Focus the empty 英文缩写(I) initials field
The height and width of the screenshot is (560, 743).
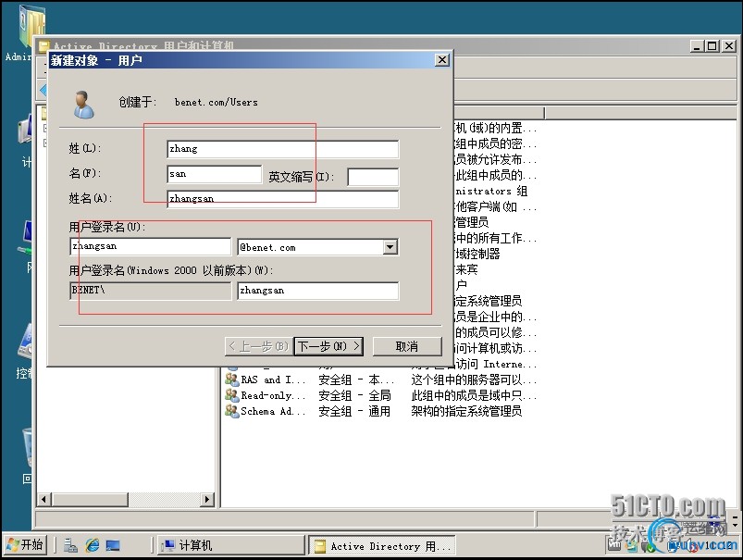tap(373, 177)
